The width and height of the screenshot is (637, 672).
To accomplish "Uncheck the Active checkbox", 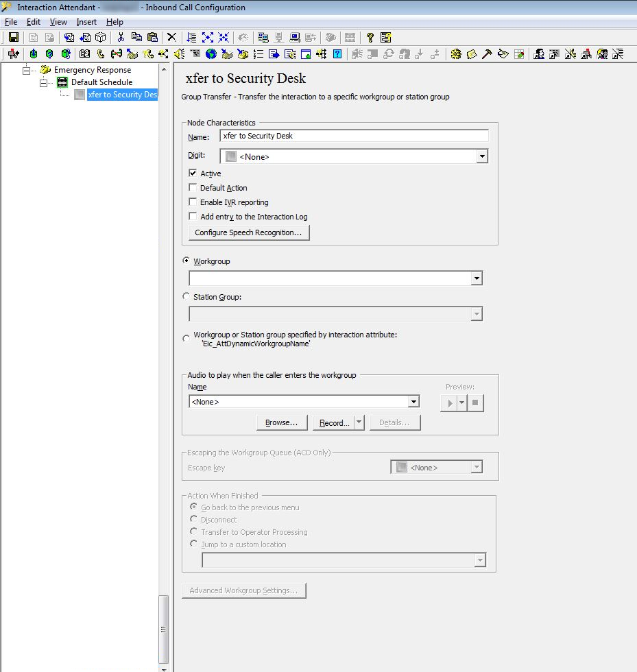I will tap(193, 173).
